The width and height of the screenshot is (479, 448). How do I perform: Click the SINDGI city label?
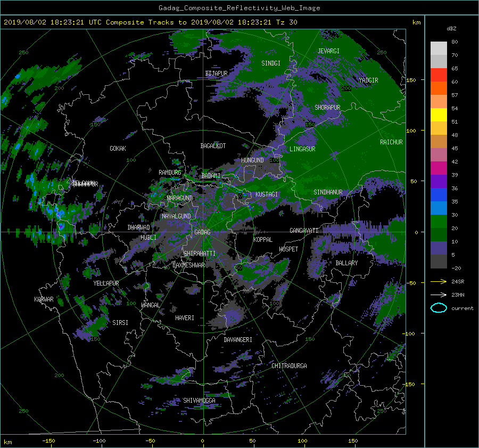(271, 63)
